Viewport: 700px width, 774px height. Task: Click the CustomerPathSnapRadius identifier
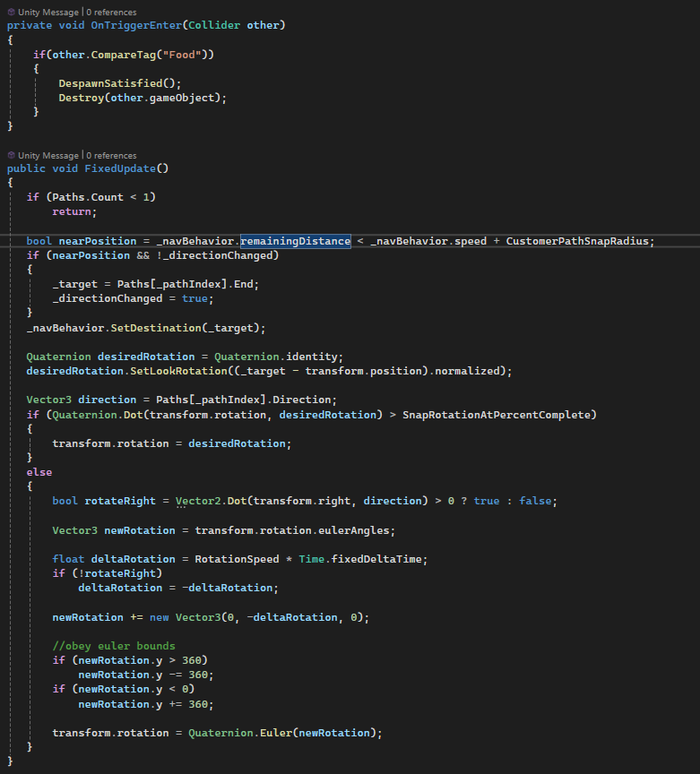click(x=577, y=241)
